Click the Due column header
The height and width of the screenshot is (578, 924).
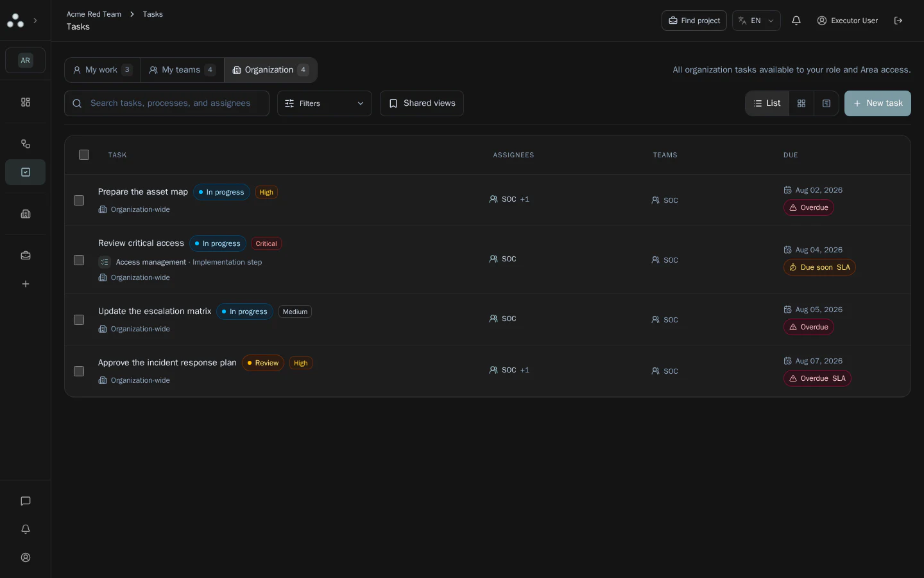coord(791,155)
